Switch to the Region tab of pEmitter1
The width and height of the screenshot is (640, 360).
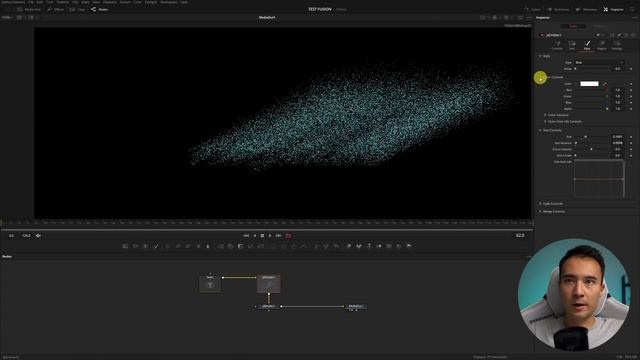pos(602,45)
